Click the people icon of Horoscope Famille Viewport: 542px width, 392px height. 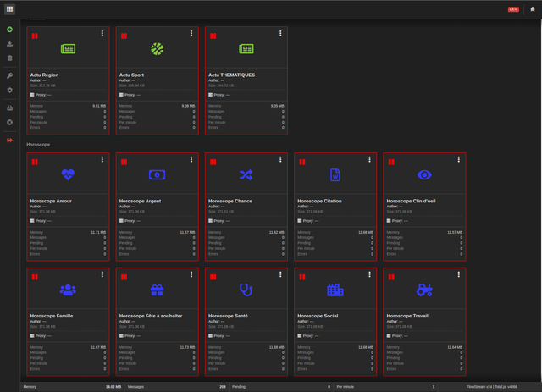(68, 290)
